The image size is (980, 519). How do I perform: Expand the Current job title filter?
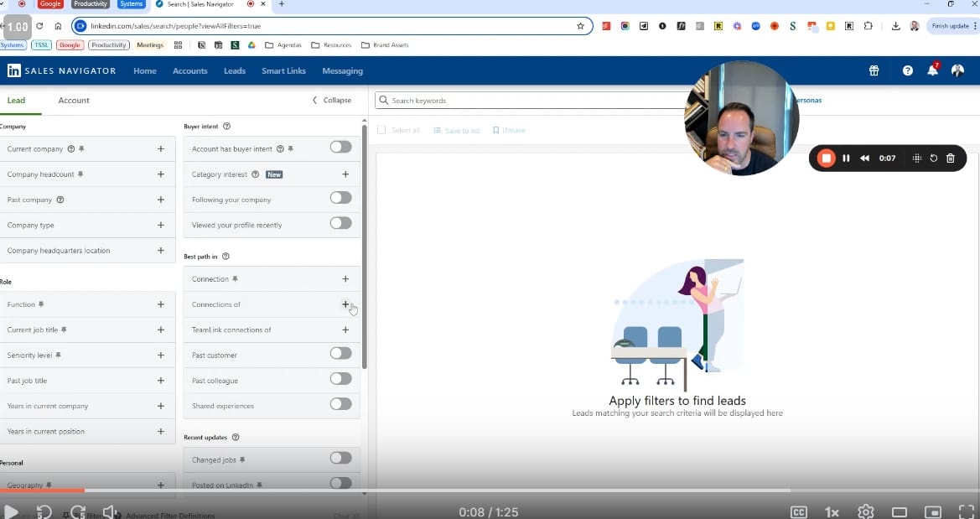(161, 330)
